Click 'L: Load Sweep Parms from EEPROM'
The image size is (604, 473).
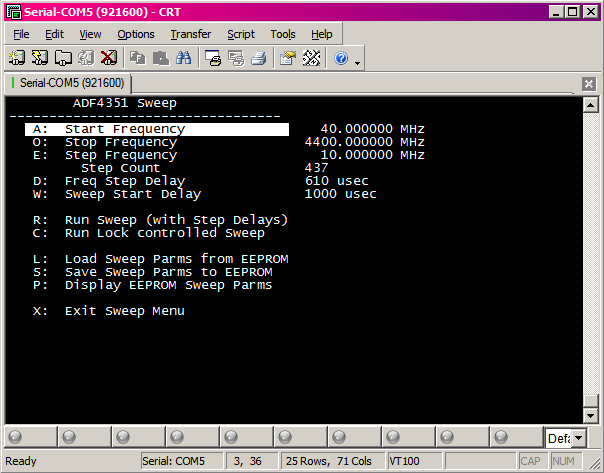(160, 259)
